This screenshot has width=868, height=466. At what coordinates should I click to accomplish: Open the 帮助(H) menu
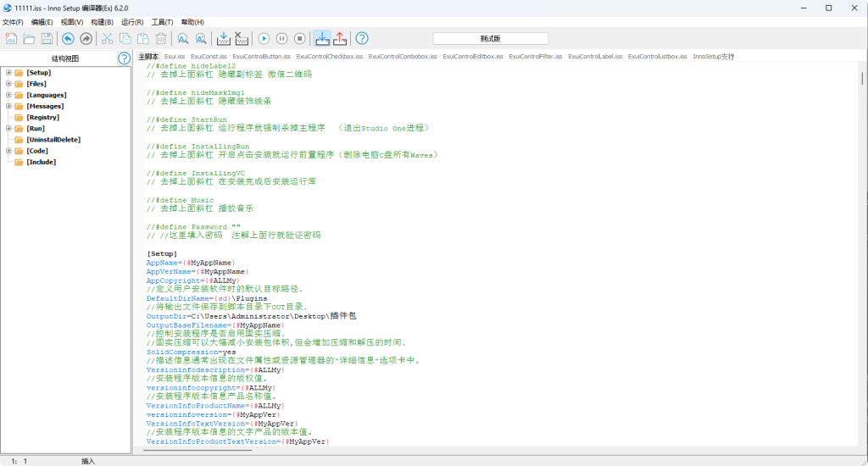coord(192,22)
